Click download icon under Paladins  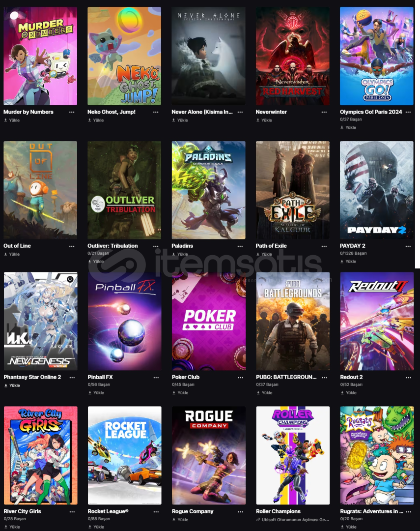click(173, 254)
